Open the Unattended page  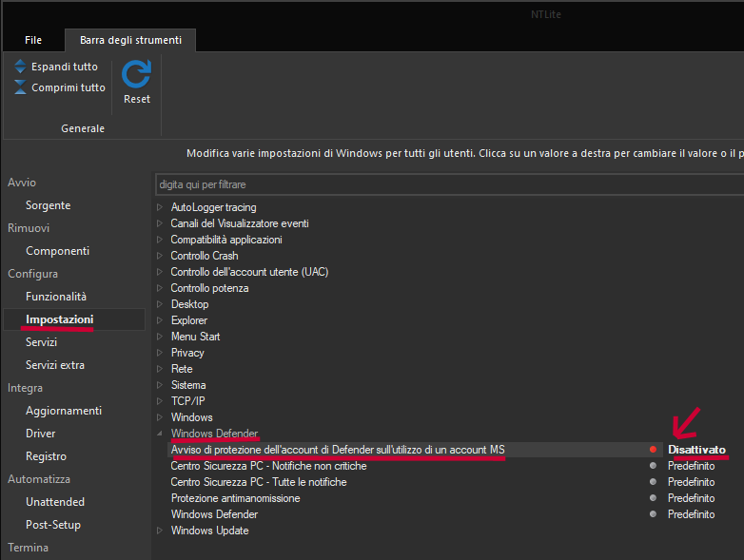[x=55, y=502]
